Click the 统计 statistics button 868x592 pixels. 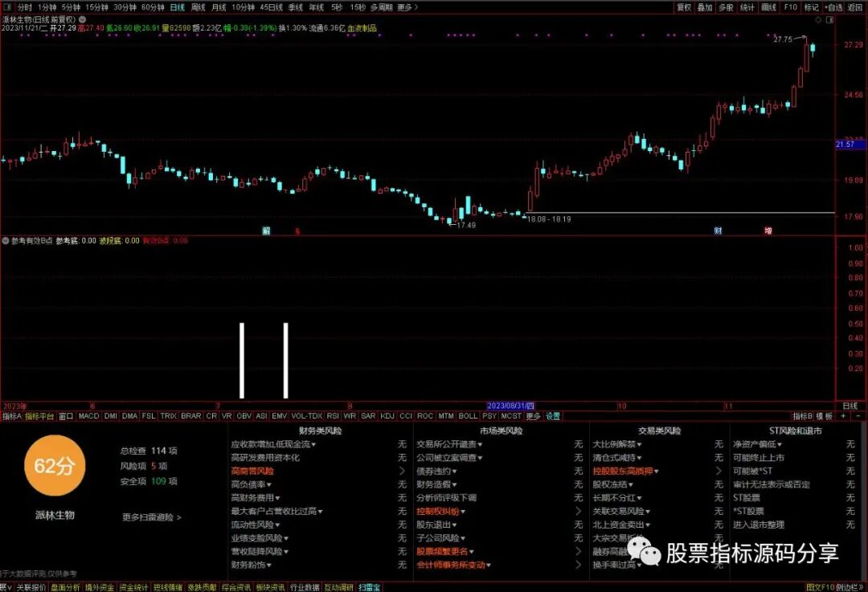point(747,7)
